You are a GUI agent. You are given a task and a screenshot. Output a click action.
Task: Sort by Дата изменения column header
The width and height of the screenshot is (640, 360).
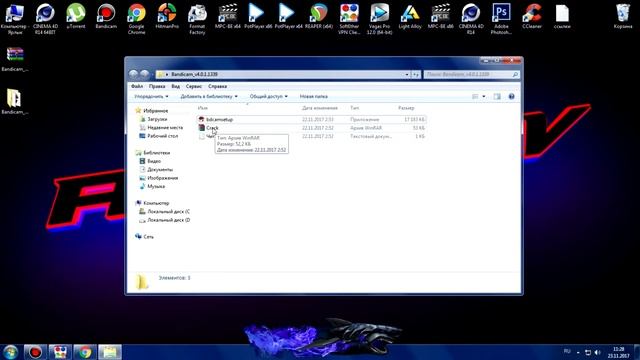click(x=320, y=108)
